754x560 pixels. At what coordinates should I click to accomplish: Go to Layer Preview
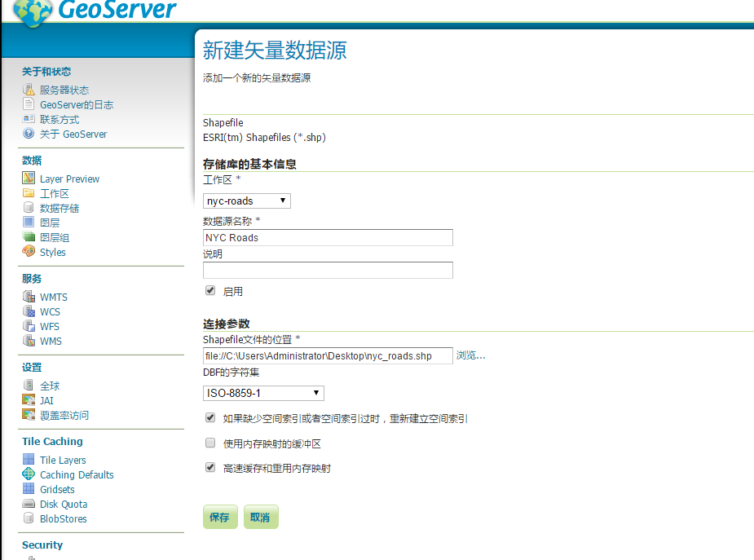click(70, 179)
